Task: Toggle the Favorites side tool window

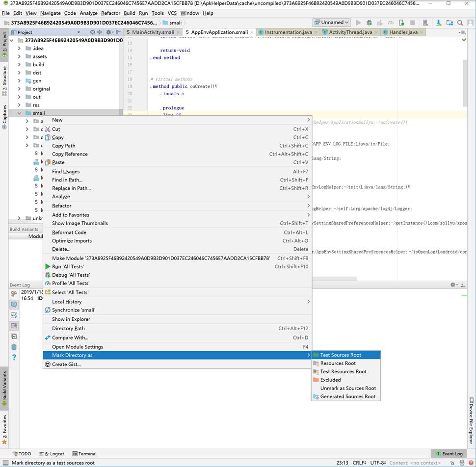Action: pyautogui.click(x=4, y=429)
